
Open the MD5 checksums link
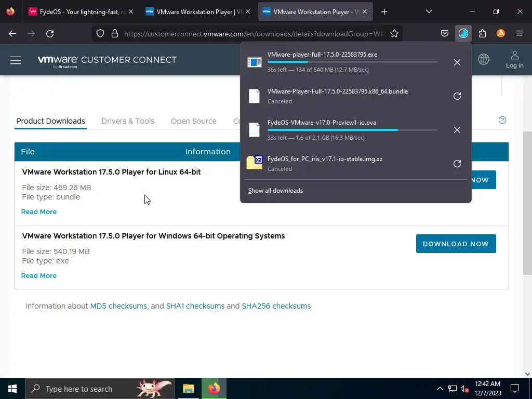click(x=118, y=306)
